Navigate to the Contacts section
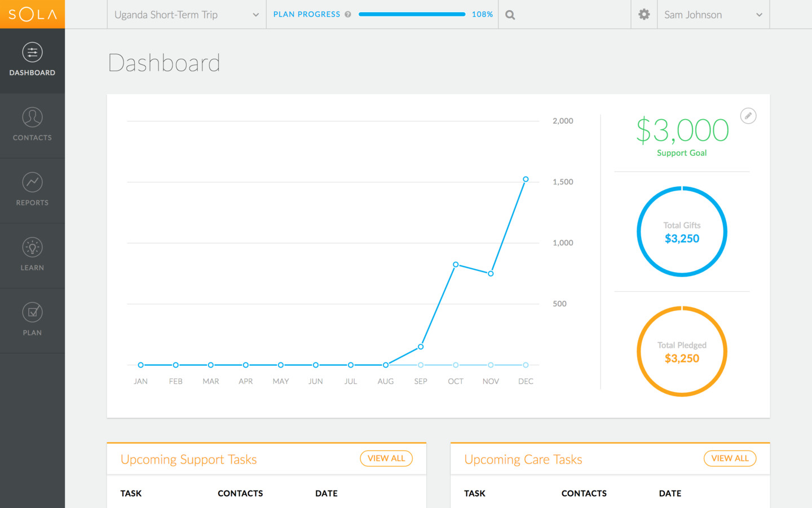This screenshot has width=812, height=508. (x=32, y=125)
